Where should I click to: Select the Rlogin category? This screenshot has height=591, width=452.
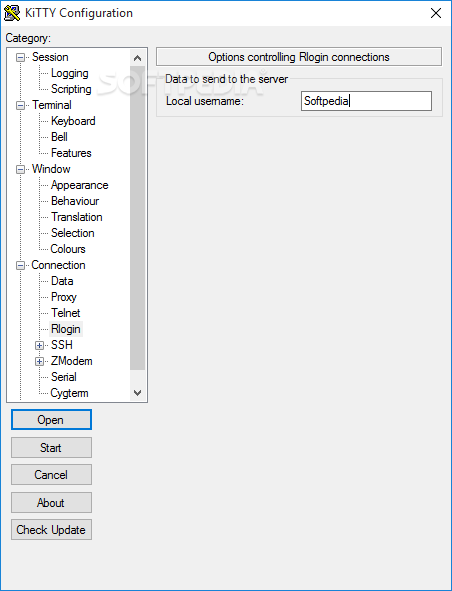(66, 329)
